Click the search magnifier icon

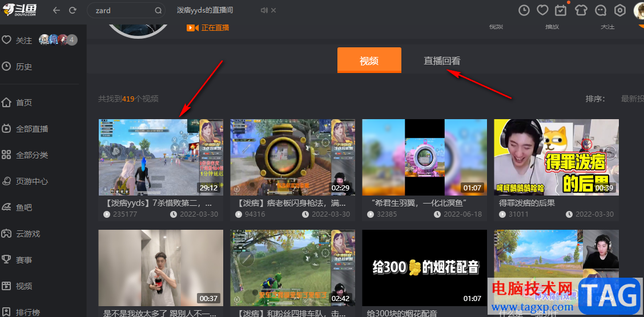coord(158,11)
